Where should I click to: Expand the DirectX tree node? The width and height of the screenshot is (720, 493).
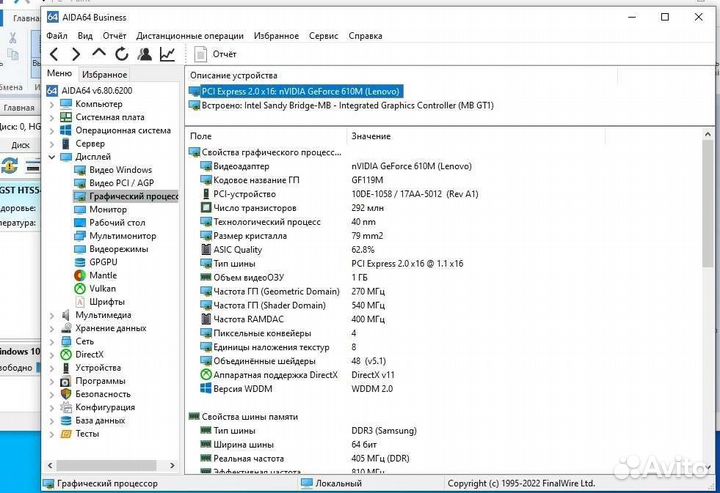[51, 355]
